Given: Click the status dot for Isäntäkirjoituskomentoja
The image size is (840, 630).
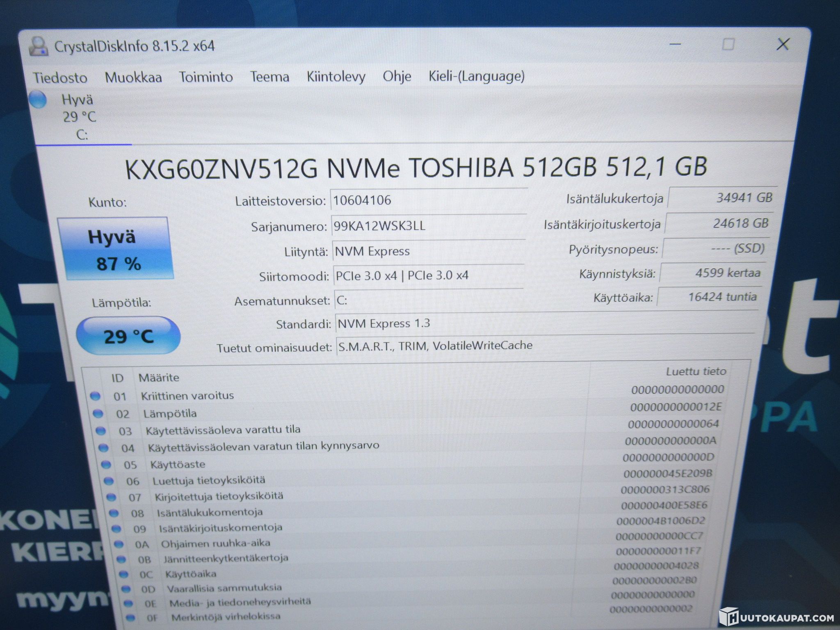Looking at the screenshot, I should (116, 528).
